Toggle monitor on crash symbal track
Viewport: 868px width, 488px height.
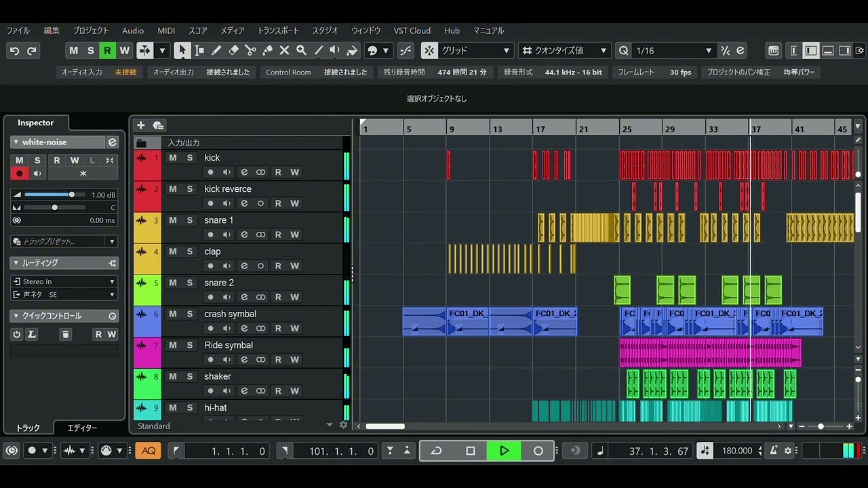click(226, 328)
